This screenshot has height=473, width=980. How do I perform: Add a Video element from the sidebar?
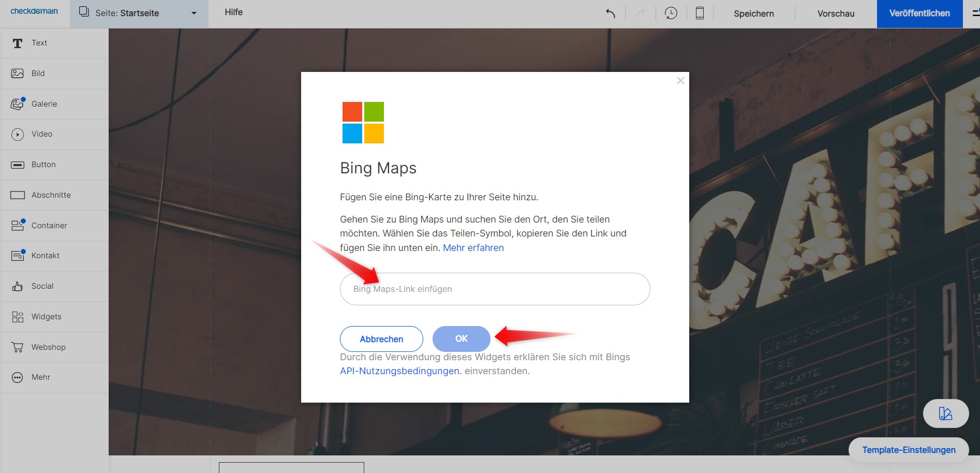[x=41, y=134]
